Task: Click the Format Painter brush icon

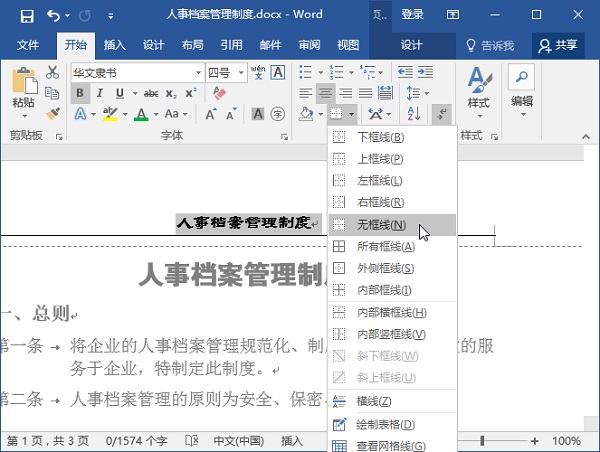Action: coord(53,114)
